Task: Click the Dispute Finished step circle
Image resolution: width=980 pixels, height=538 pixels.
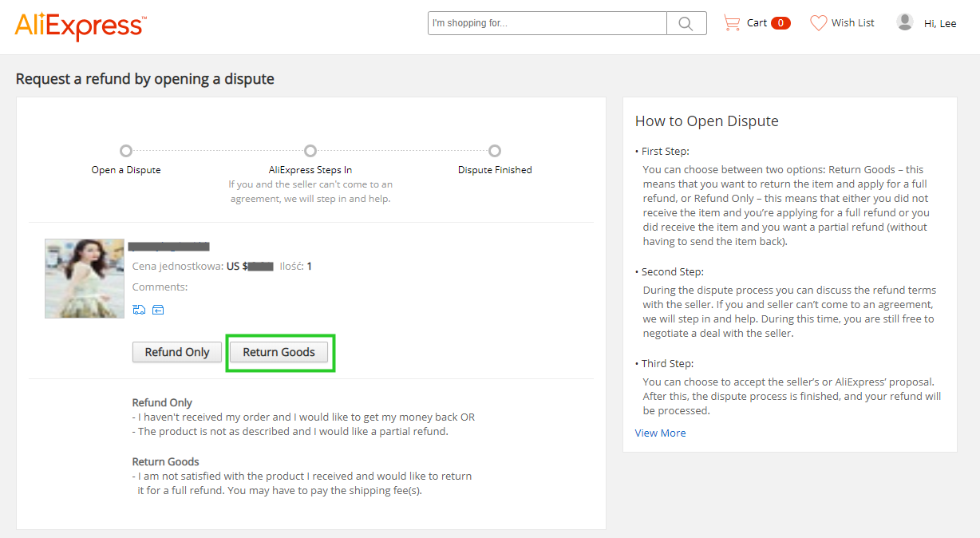Action: tap(495, 151)
